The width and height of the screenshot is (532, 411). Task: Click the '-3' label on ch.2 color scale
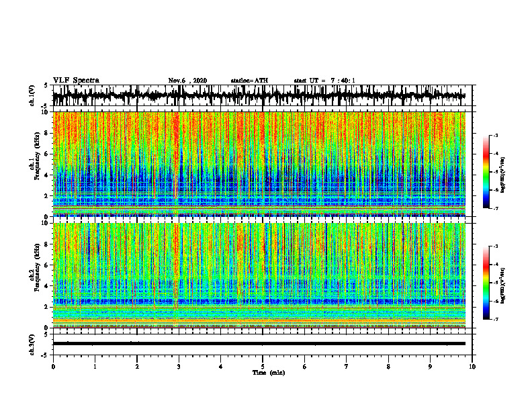[496, 246]
